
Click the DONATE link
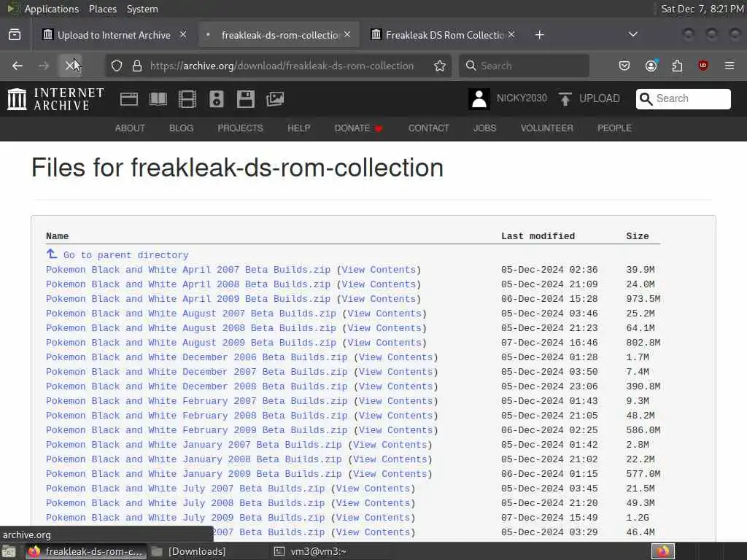(x=358, y=128)
